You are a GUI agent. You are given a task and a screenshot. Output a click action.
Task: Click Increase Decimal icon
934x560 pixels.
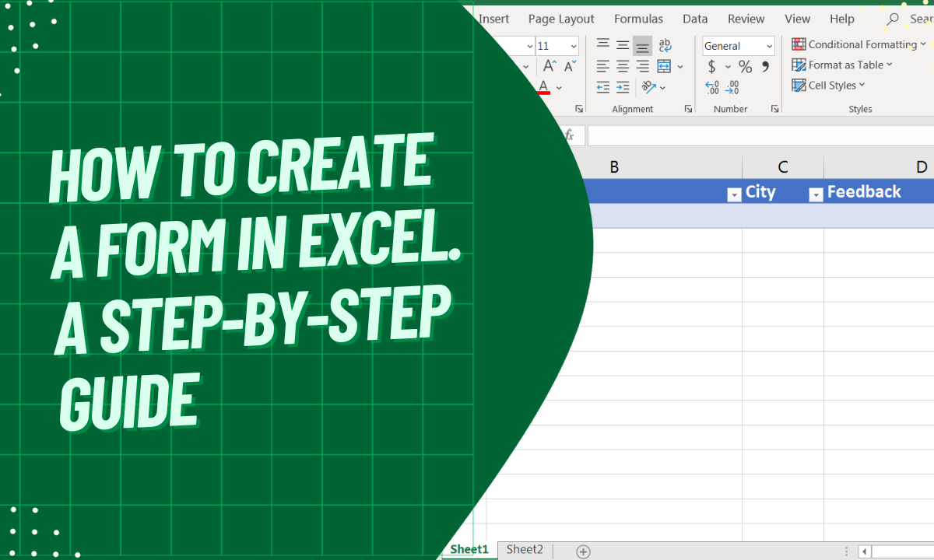point(711,87)
